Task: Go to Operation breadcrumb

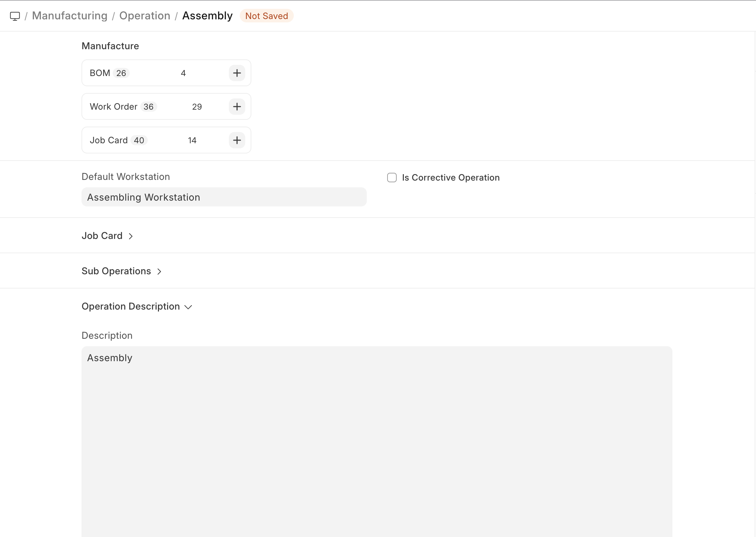Action: [145, 16]
